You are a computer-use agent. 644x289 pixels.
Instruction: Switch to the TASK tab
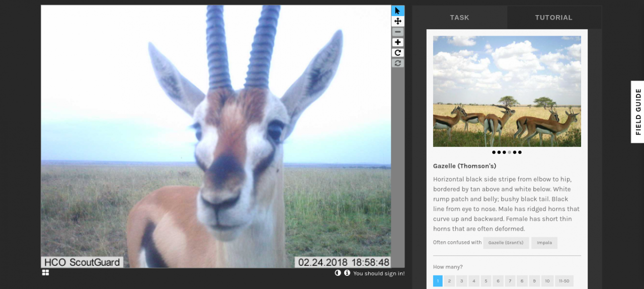coord(459,18)
